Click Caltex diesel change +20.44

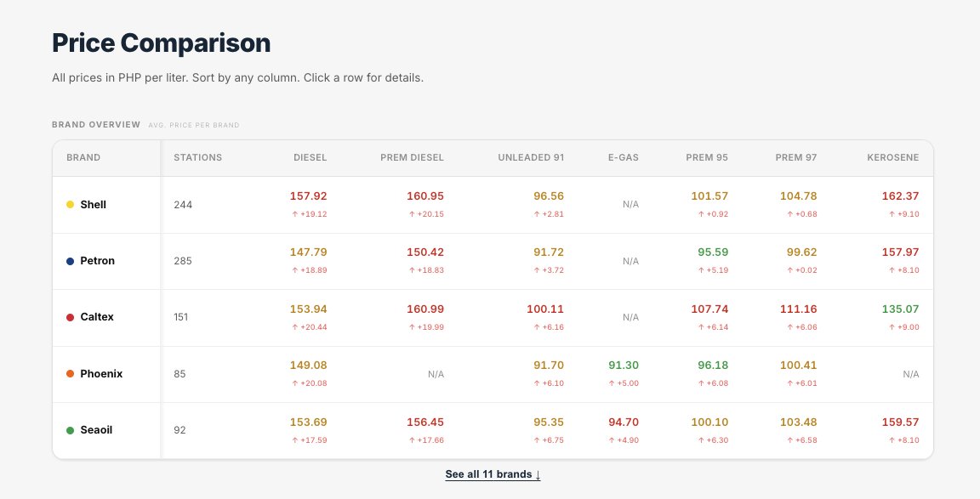click(x=310, y=327)
